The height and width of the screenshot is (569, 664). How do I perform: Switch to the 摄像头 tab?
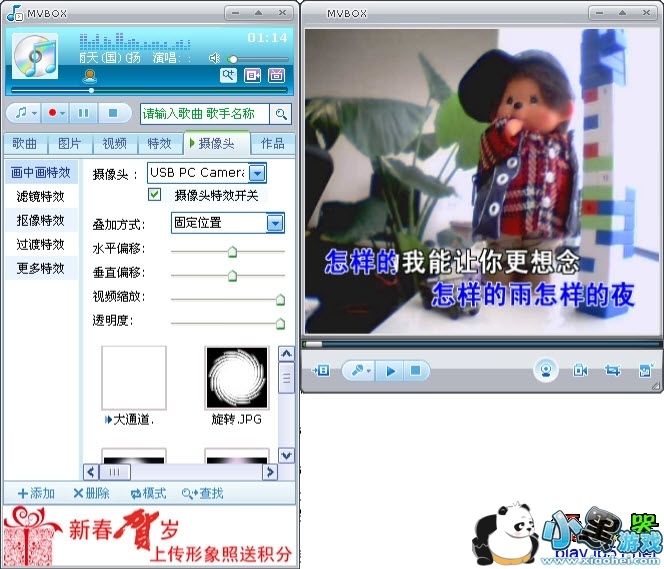[x=217, y=144]
